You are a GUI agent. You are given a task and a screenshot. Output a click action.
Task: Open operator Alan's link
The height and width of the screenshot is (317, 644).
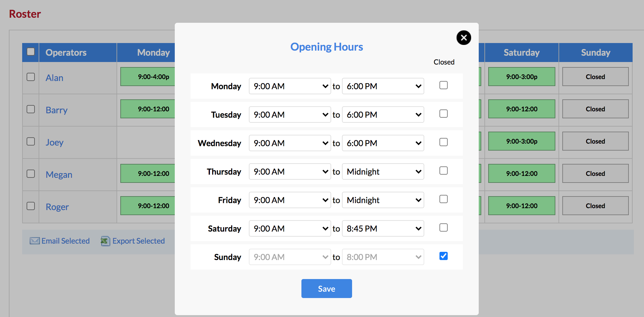coord(54,78)
